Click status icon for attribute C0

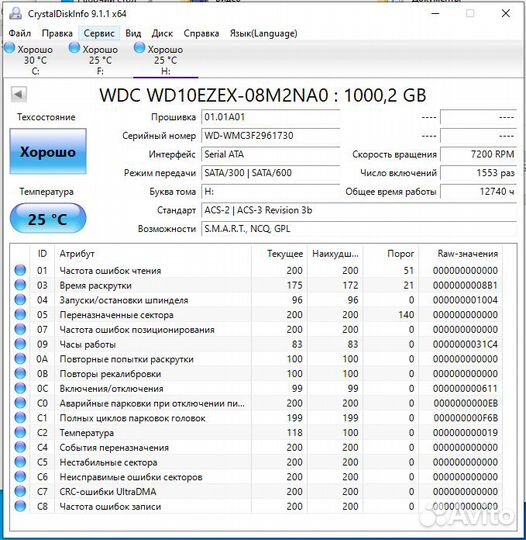(20, 403)
